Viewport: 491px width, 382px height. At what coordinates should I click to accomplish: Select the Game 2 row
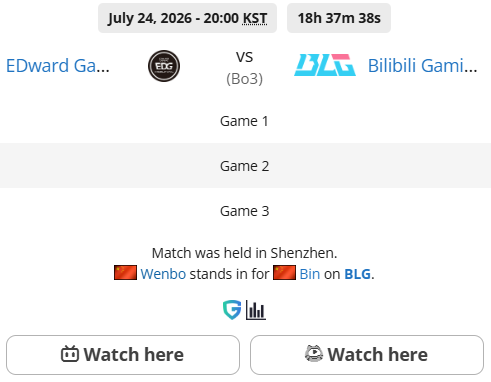coord(245,166)
